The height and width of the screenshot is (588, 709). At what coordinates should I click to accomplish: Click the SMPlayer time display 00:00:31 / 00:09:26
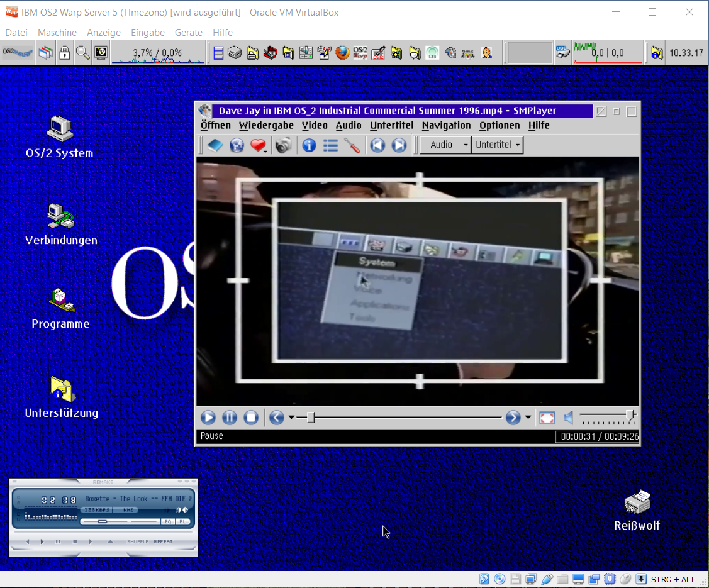[x=597, y=436]
